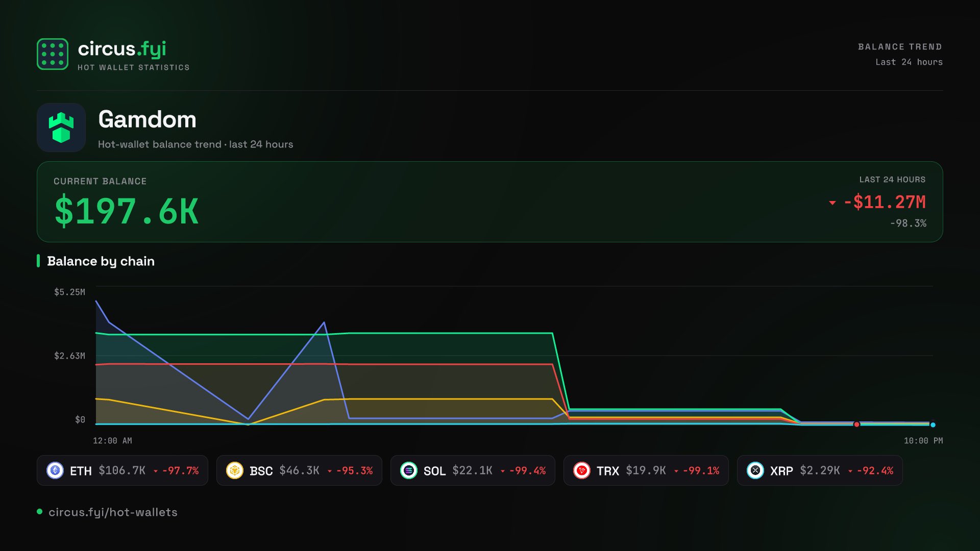Image resolution: width=980 pixels, height=551 pixels.
Task: Click the $5.25M axis label
Action: (69, 292)
